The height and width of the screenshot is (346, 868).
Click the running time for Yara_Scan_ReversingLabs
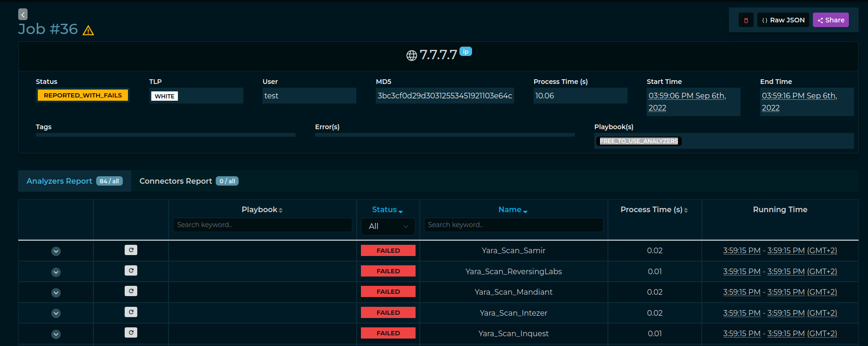coord(780,271)
